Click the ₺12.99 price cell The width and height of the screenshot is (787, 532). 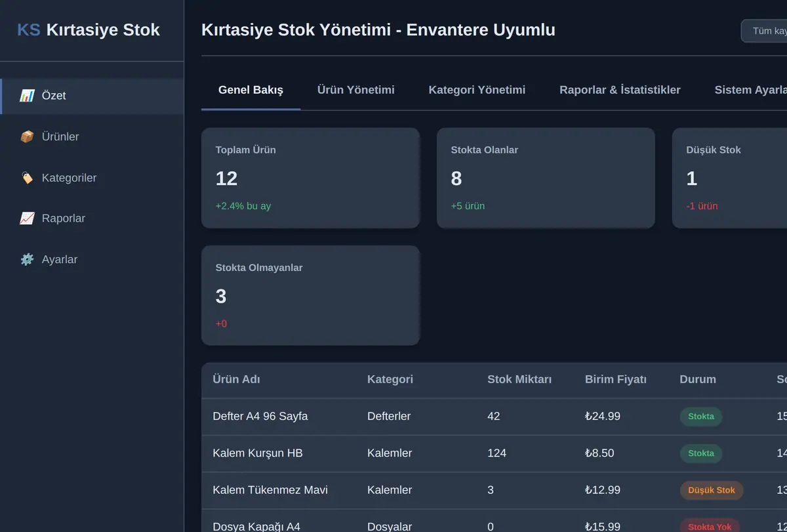(x=603, y=490)
